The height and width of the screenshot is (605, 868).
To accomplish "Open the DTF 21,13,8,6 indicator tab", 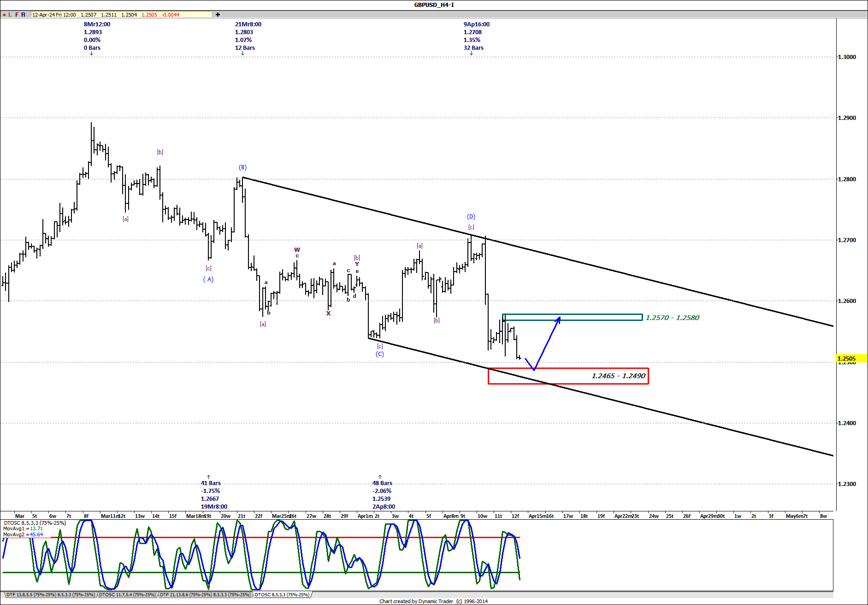I will point(206,595).
